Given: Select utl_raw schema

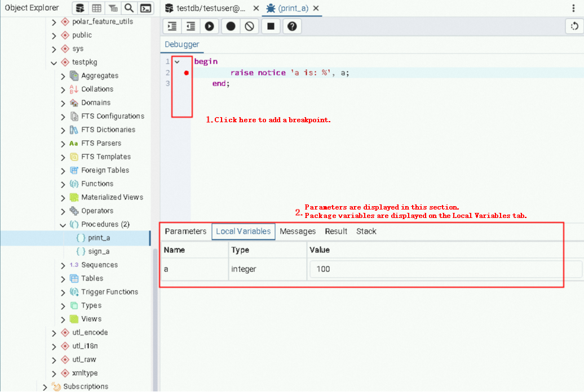Looking at the screenshot, I should [x=84, y=359].
